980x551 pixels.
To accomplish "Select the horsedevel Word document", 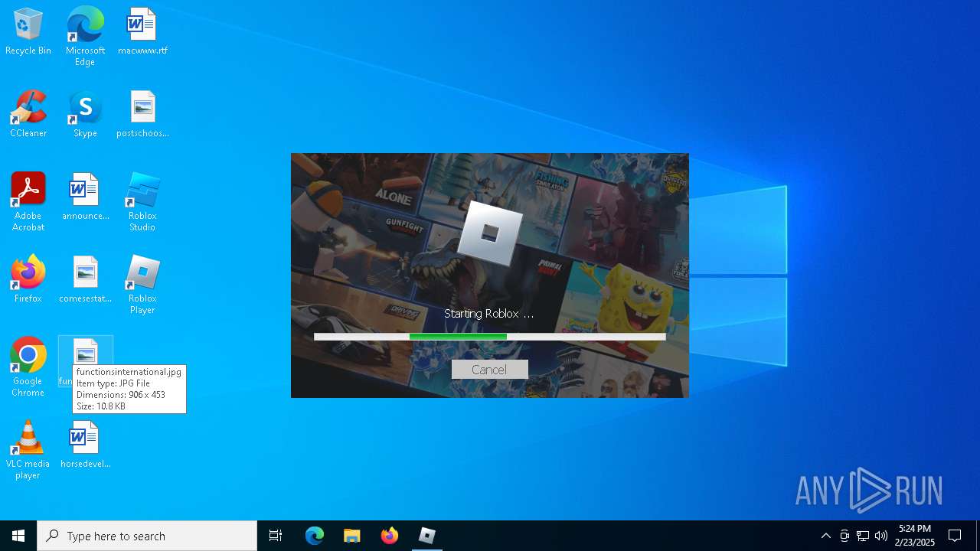I will 85,445.
